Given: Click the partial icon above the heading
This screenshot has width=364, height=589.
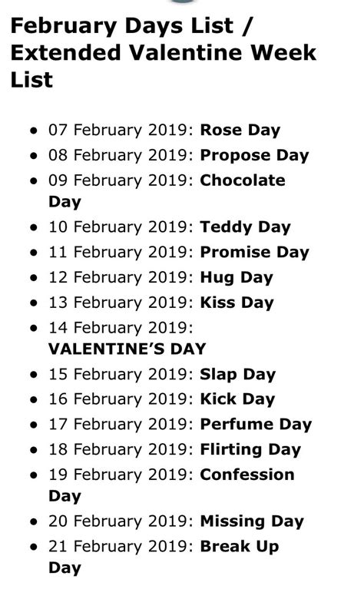Looking at the screenshot, I should (184, 2).
